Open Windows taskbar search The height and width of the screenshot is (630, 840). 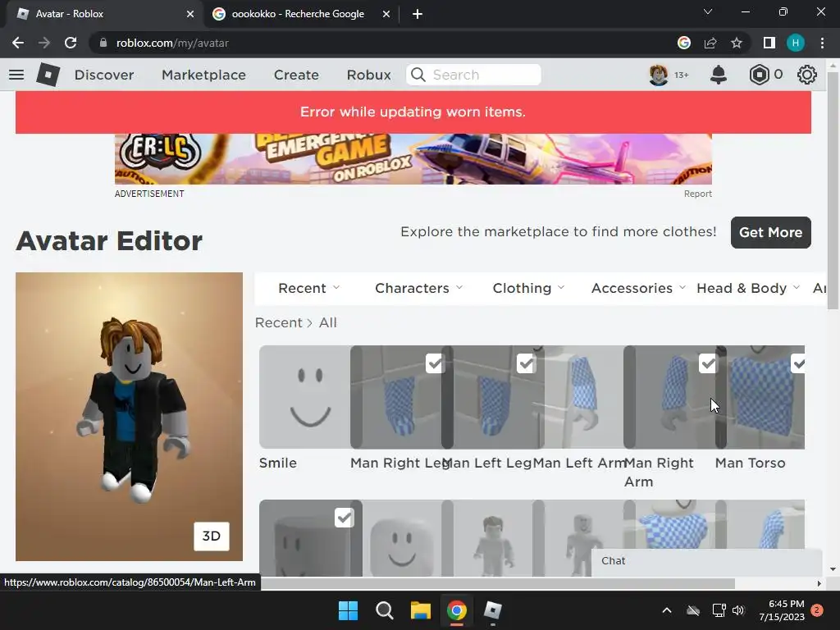point(384,610)
